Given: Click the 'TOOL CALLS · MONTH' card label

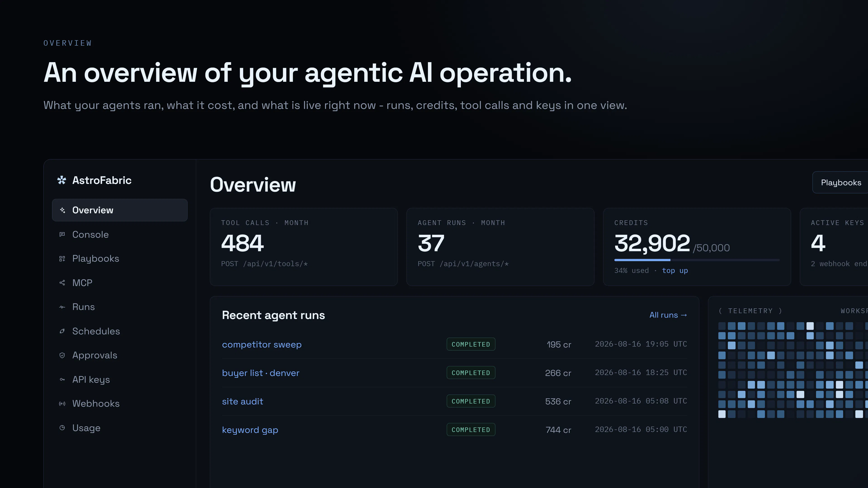Looking at the screenshot, I should [265, 223].
